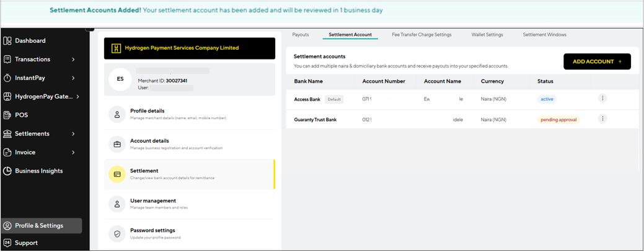Click the Guaranty Trust Bank row name

tap(315, 120)
